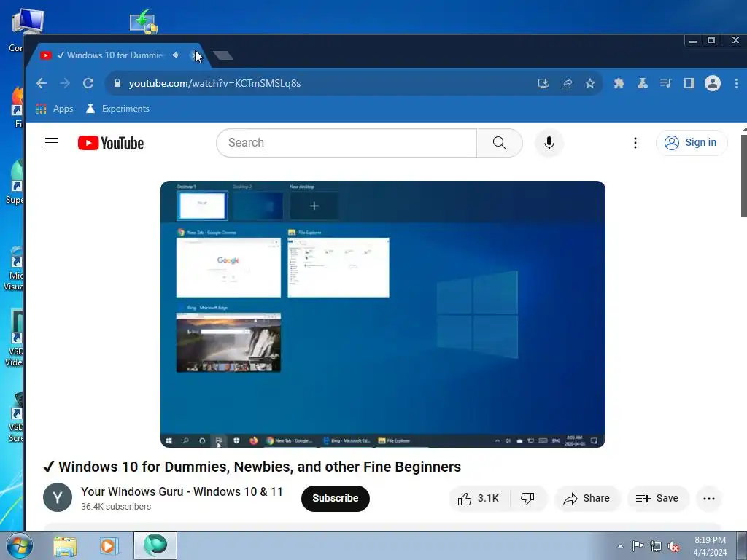Click the Share button
This screenshot has width=747, height=560.
click(x=587, y=498)
